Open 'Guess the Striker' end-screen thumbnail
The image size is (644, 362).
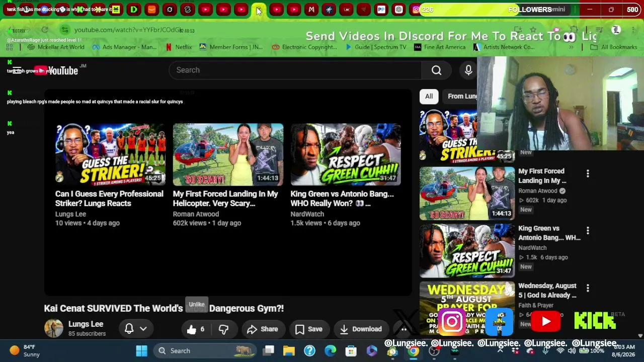tap(110, 154)
